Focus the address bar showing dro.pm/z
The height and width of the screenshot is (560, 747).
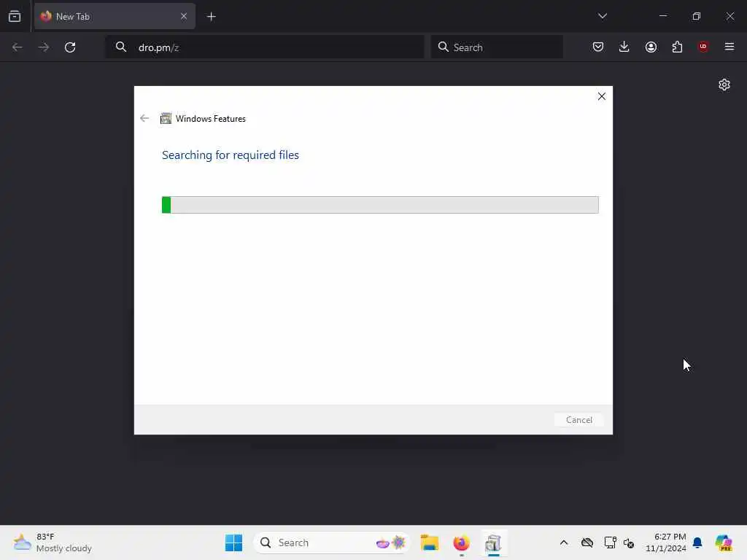click(x=264, y=47)
